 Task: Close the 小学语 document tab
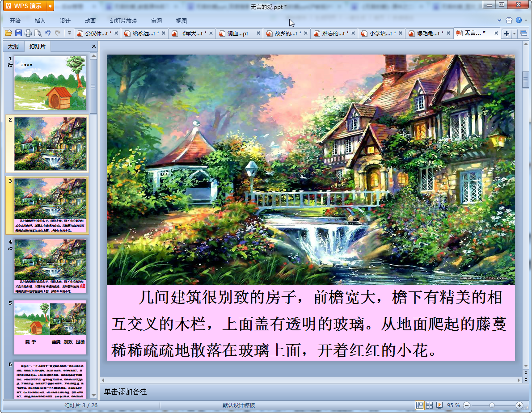pos(401,33)
